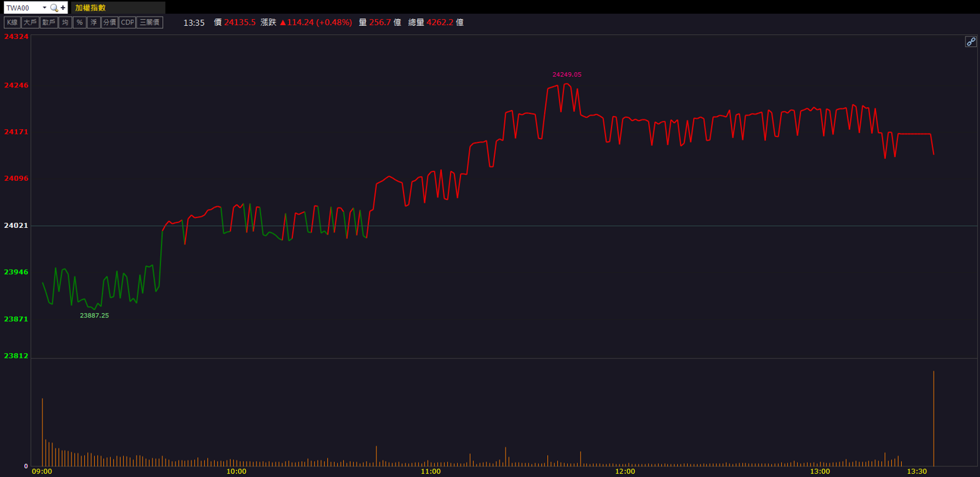Toggle the CDP indicator button
980x477 pixels.
coord(127,23)
